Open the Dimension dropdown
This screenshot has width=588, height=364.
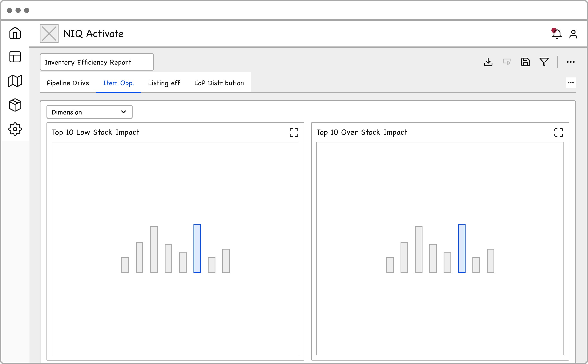click(x=89, y=112)
